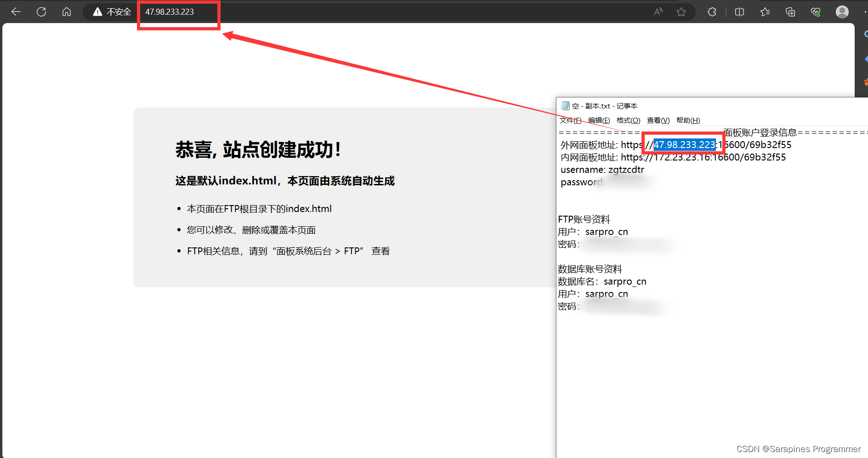Click the browser Back arrow
The height and width of the screenshot is (458, 868).
tap(16, 12)
